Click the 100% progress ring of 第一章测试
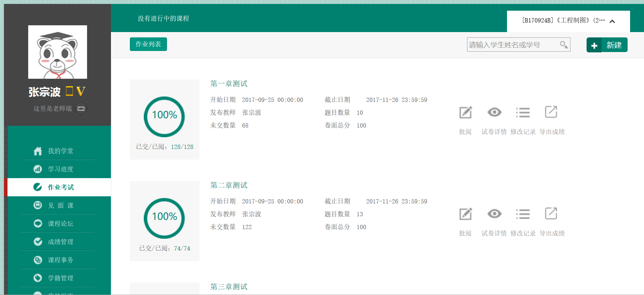644x295 pixels. coord(164,117)
